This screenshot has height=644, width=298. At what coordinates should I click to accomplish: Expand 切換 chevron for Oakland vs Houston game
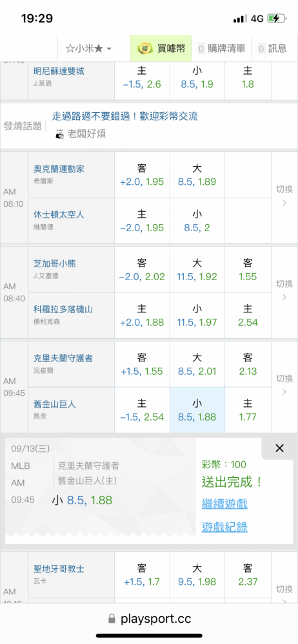[x=284, y=196]
